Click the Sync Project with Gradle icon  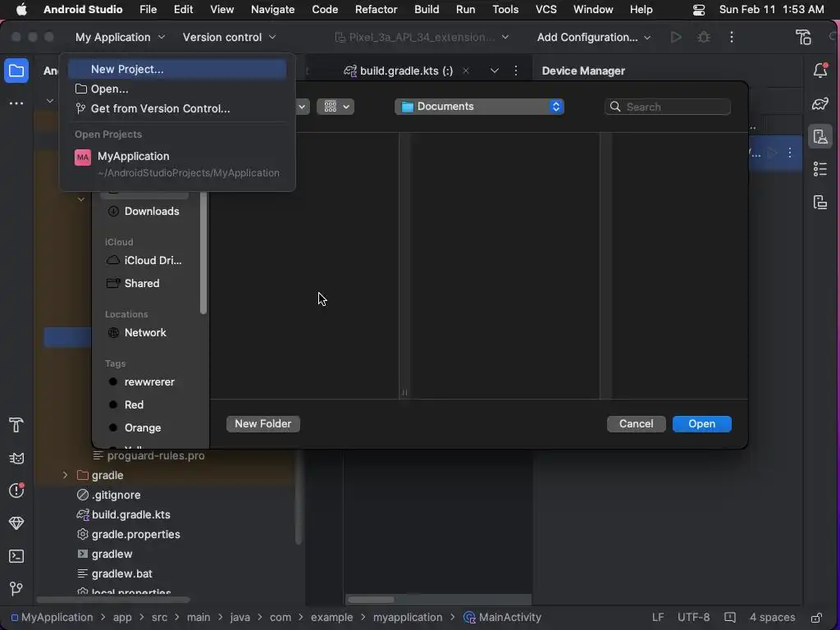click(803, 37)
